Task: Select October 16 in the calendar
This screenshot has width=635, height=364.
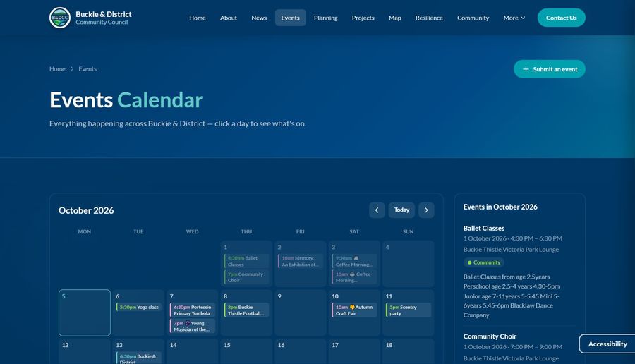Action: click(x=300, y=351)
